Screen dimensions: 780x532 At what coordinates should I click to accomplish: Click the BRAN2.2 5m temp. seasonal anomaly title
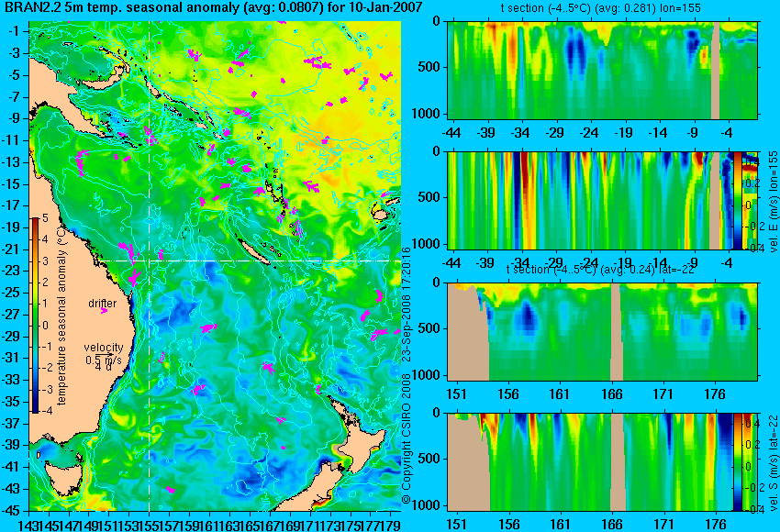coord(214,7)
